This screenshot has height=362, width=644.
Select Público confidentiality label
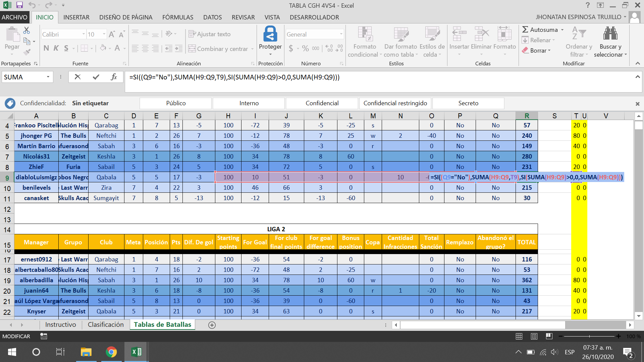(176, 103)
